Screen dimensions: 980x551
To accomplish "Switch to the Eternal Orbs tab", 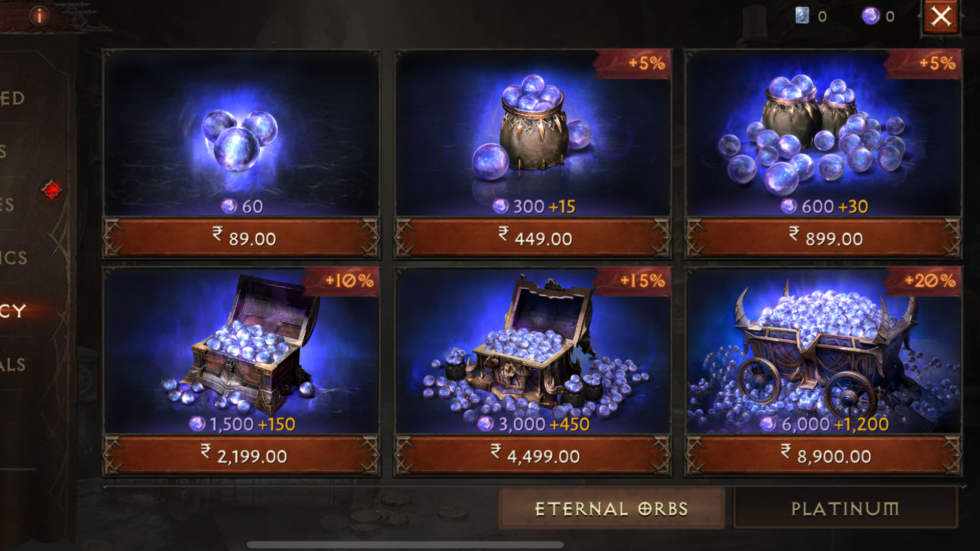I will pos(611,508).
